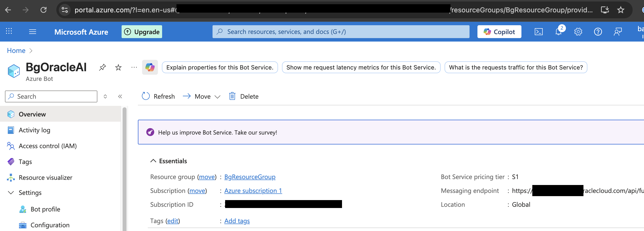Screen dimensions: 644x231
Task: Delete the BgOracleAI bot
Action: [x=243, y=96]
